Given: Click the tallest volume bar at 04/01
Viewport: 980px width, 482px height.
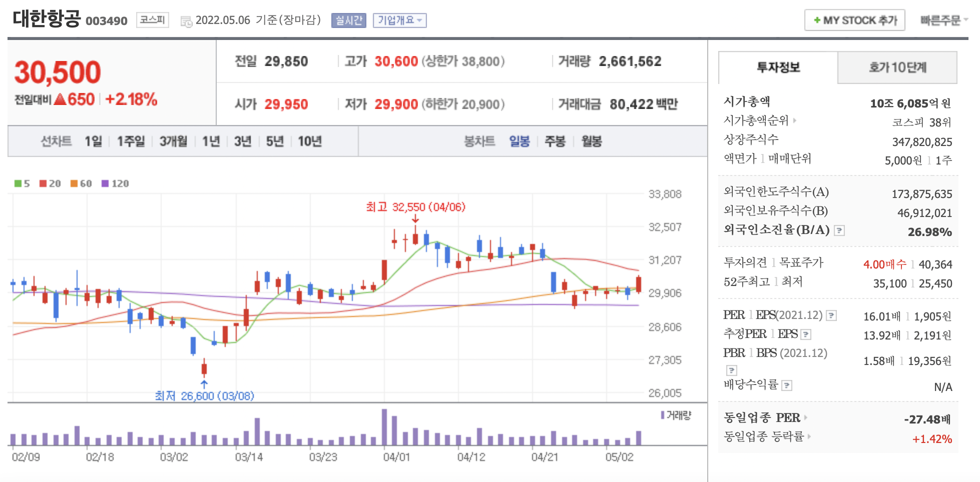Looking at the screenshot, I should 384,427.
